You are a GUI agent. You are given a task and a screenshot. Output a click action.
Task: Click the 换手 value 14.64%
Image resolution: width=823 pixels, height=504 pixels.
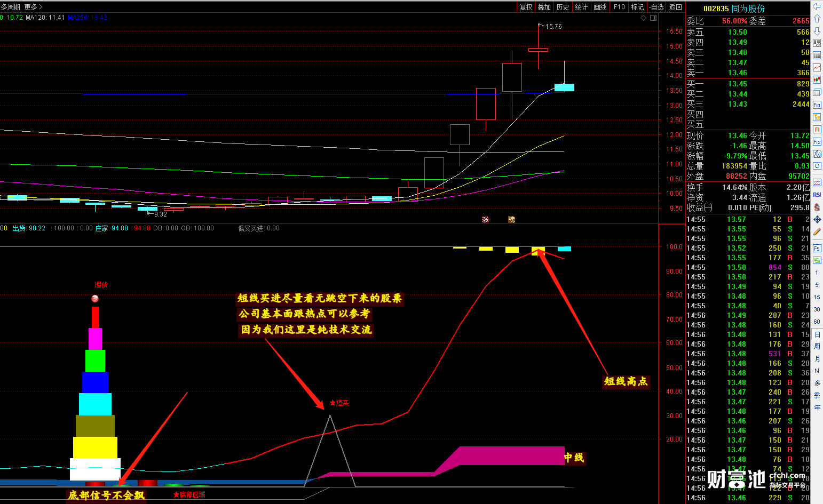(735, 187)
